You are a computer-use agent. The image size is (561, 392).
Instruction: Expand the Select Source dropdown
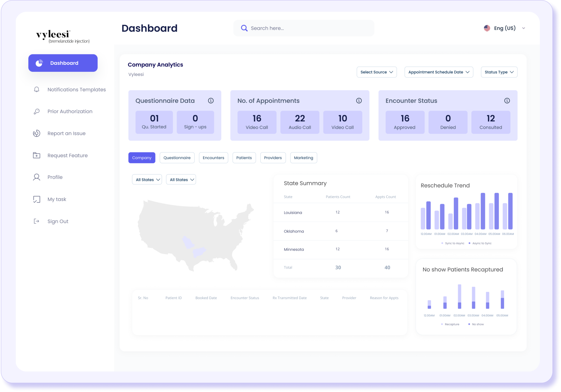click(x=376, y=72)
